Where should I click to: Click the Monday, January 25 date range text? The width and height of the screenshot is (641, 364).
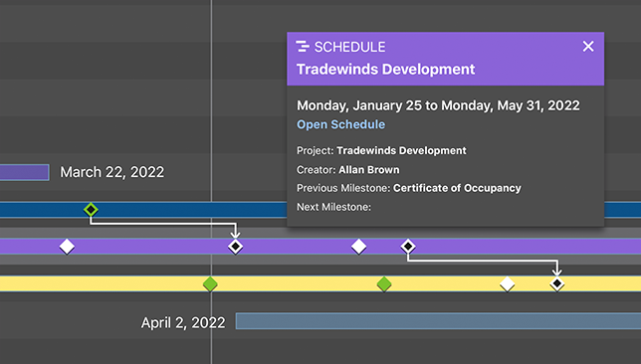(438, 105)
